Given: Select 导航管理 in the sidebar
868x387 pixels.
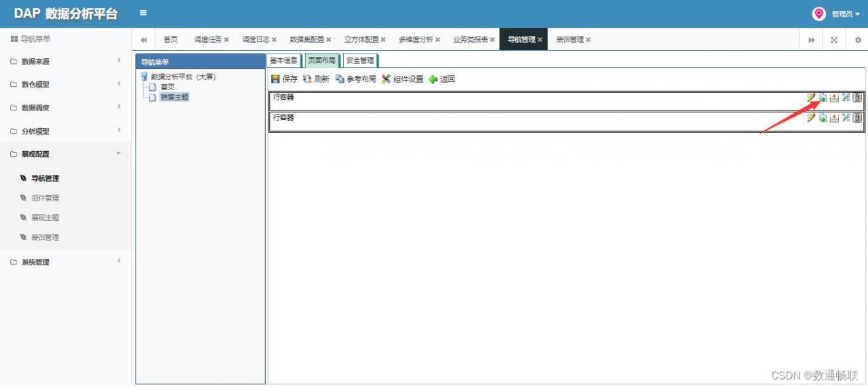Looking at the screenshot, I should (x=45, y=178).
